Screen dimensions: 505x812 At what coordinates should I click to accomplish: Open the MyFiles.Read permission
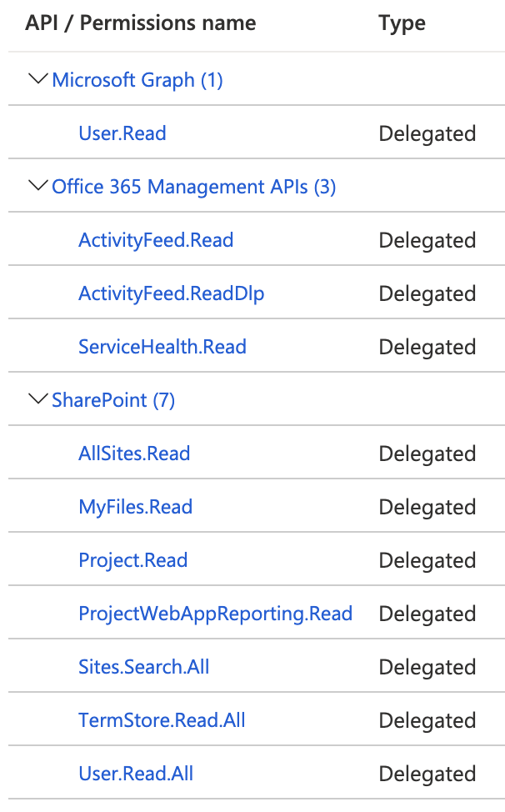point(136,507)
